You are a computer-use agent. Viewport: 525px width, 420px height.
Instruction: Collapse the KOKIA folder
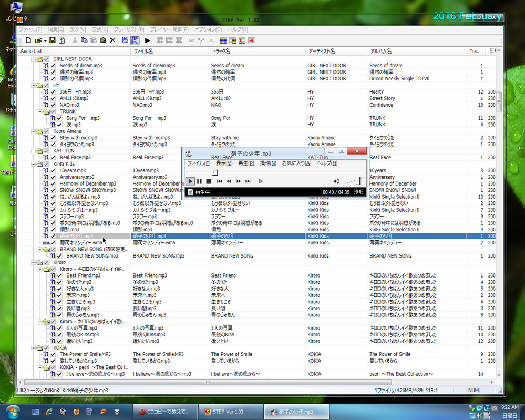(x=34, y=348)
